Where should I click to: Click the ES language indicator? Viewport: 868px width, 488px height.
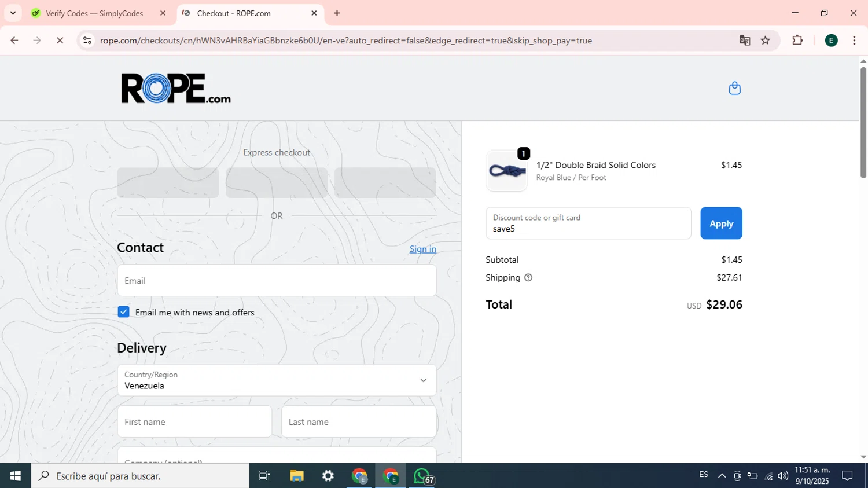[x=704, y=475]
